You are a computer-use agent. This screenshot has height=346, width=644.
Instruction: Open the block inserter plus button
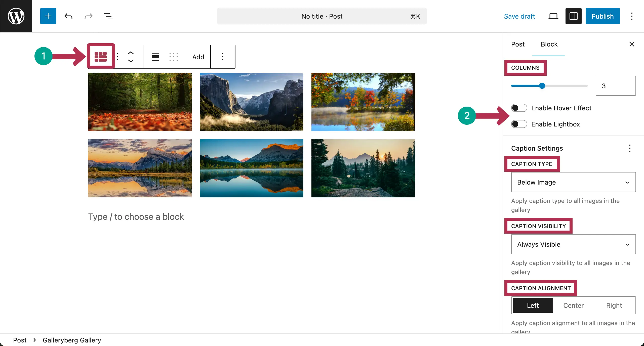(x=48, y=16)
